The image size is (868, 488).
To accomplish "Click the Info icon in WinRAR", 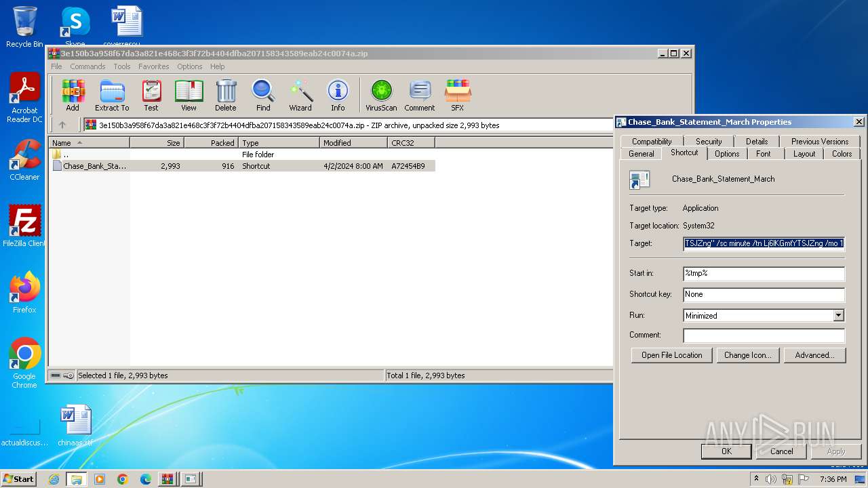I will coord(338,96).
